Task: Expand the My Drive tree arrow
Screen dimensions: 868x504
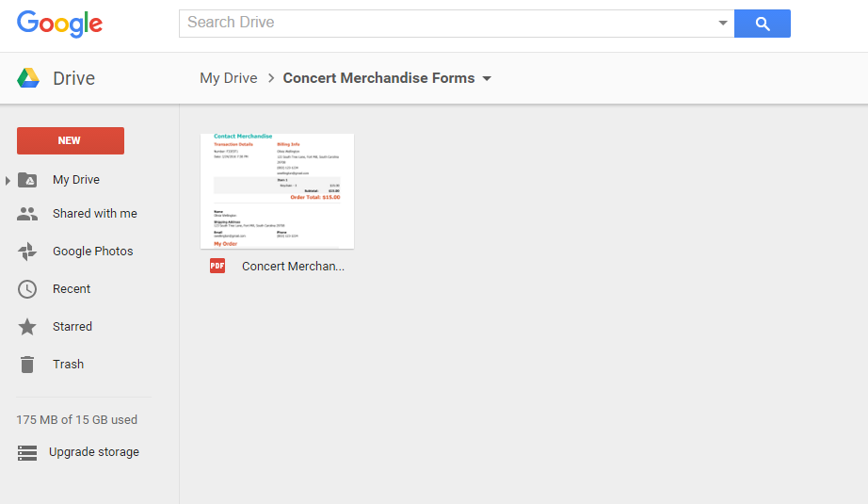Action: [x=8, y=181]
